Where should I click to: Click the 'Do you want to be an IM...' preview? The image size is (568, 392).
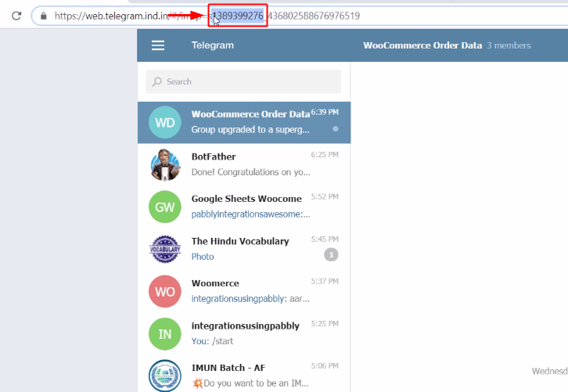coord(250,383)
